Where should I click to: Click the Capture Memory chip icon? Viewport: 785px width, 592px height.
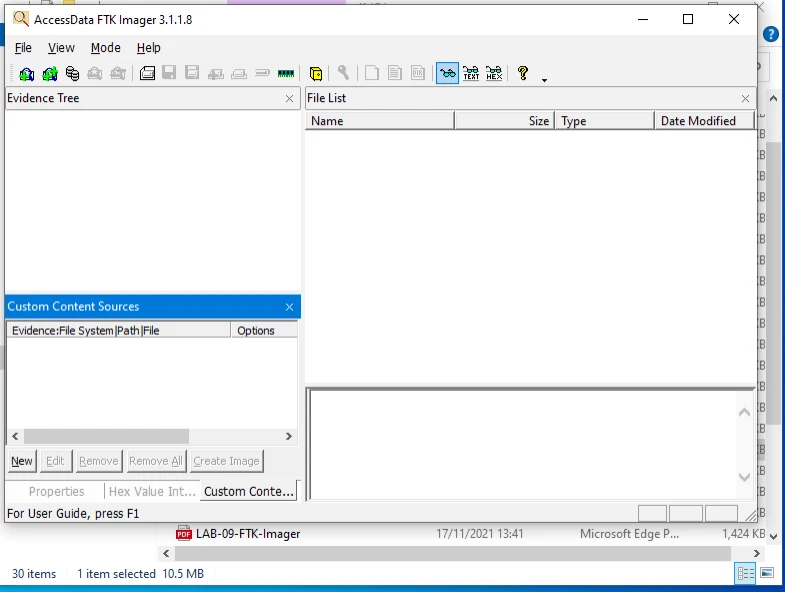click(286, 73)
